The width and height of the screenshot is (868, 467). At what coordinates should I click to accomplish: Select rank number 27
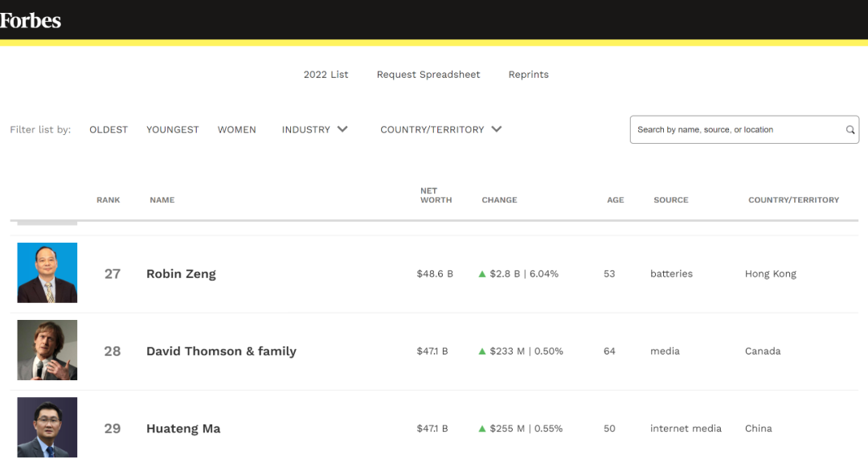[113, 274]
